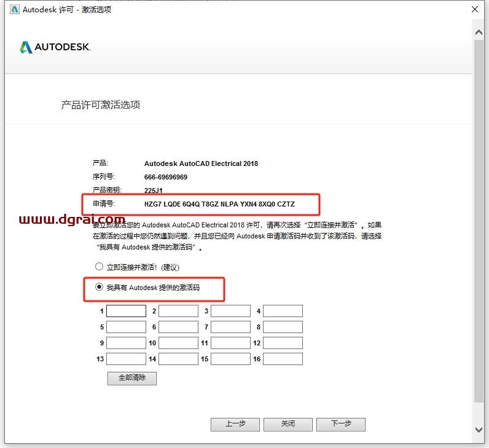This screenshot has width=489, height=448.
Task: Click activation code field 16
Action: click(283, 359)
